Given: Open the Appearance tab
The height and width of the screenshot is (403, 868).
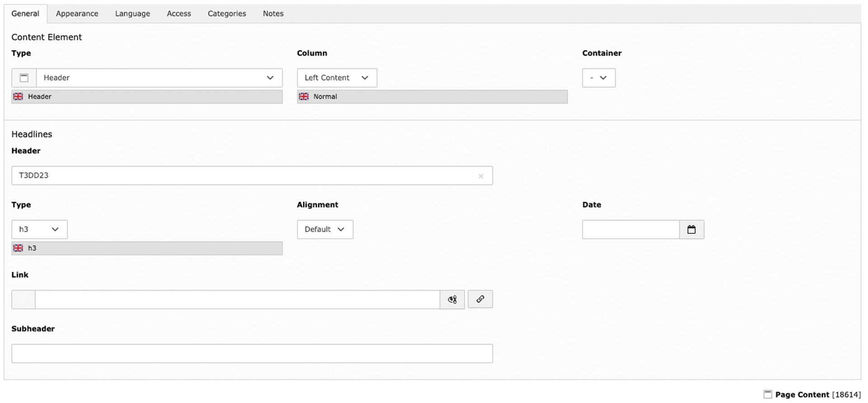Looking at the screenshot, I should pyautogui.click(x=77, y=14).
